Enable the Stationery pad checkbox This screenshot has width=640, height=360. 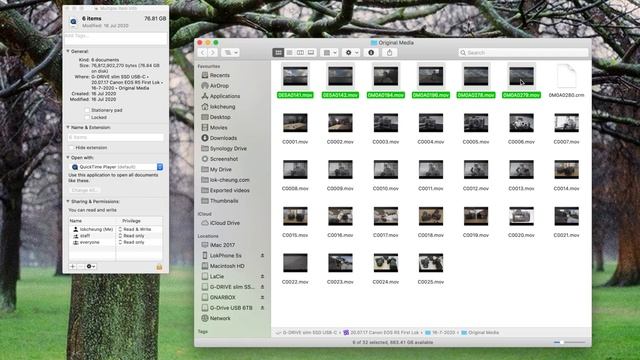pyautogui.click(x=87, y=110)
